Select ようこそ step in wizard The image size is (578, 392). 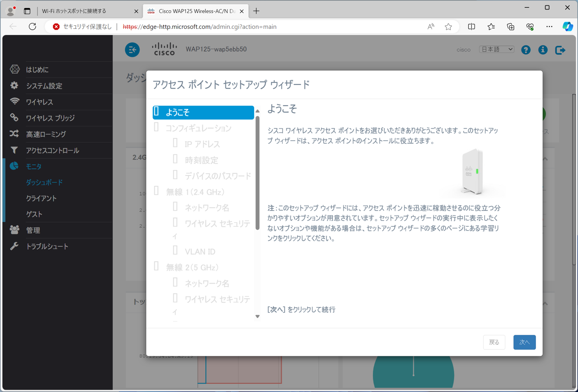click(x=203, y=112)
